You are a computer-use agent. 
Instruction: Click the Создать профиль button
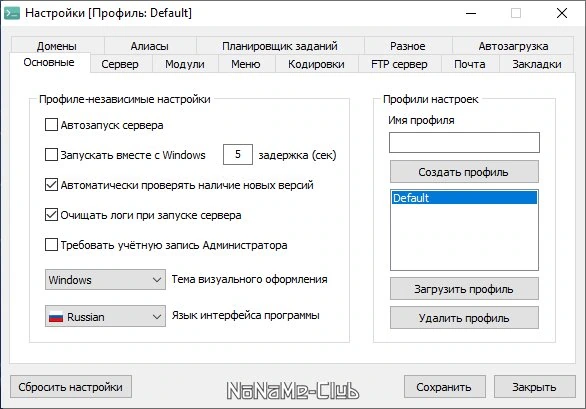[x=464, y=172]
